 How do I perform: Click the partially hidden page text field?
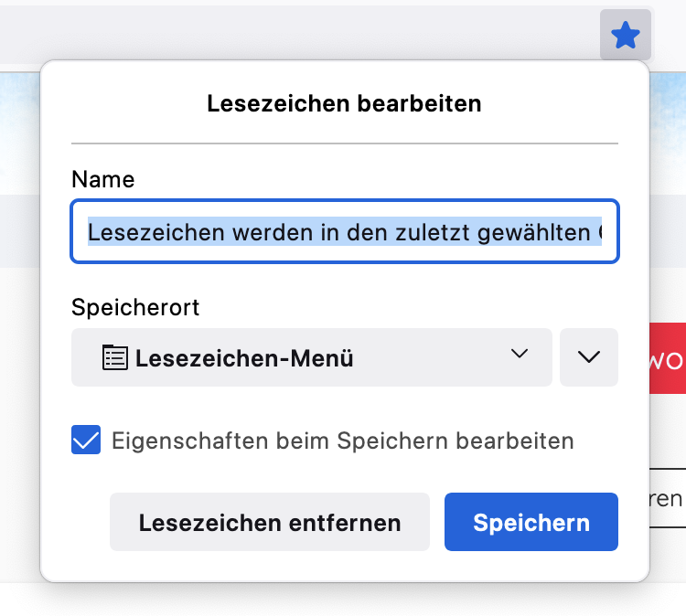[x=667, y=498]
